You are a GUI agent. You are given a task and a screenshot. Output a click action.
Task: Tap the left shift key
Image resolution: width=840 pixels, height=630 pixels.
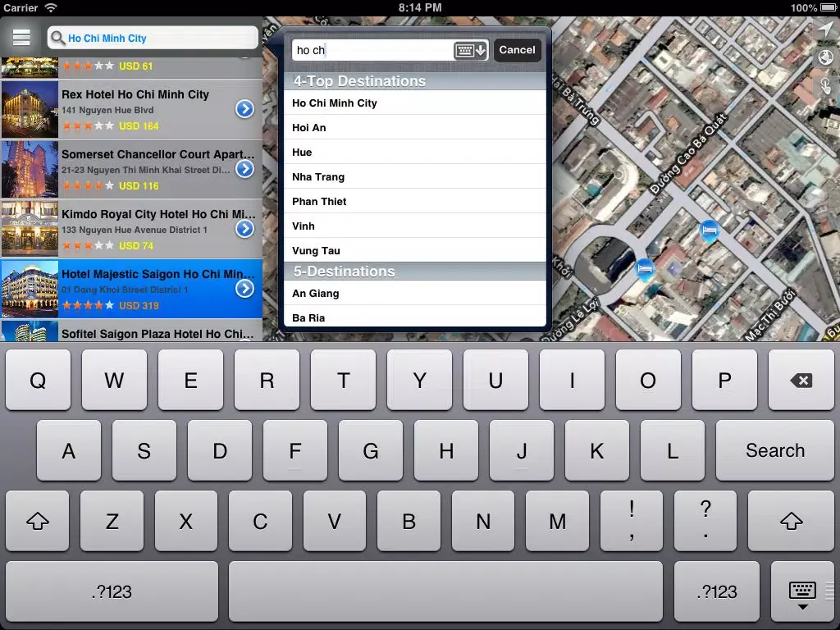38,521
